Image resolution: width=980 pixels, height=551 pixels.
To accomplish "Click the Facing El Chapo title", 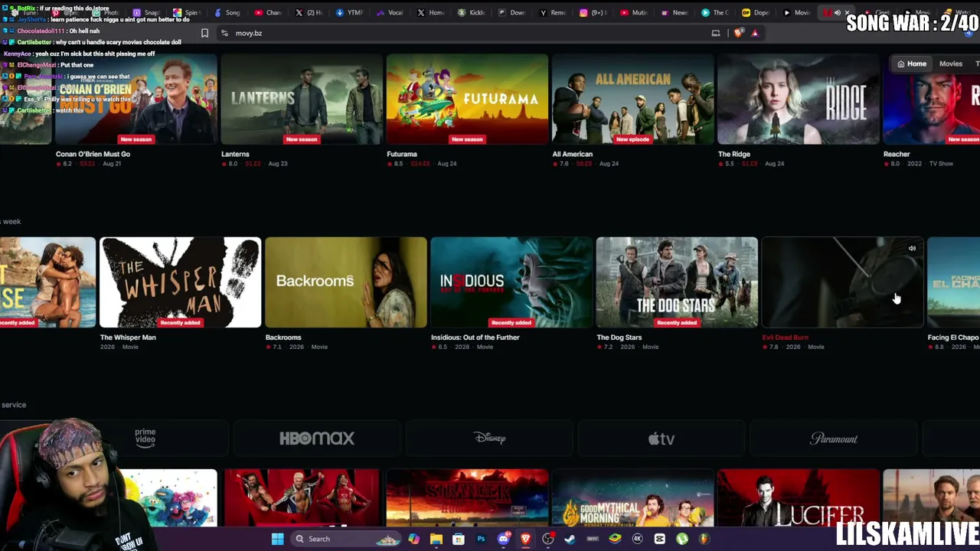I will pos(954,337).
